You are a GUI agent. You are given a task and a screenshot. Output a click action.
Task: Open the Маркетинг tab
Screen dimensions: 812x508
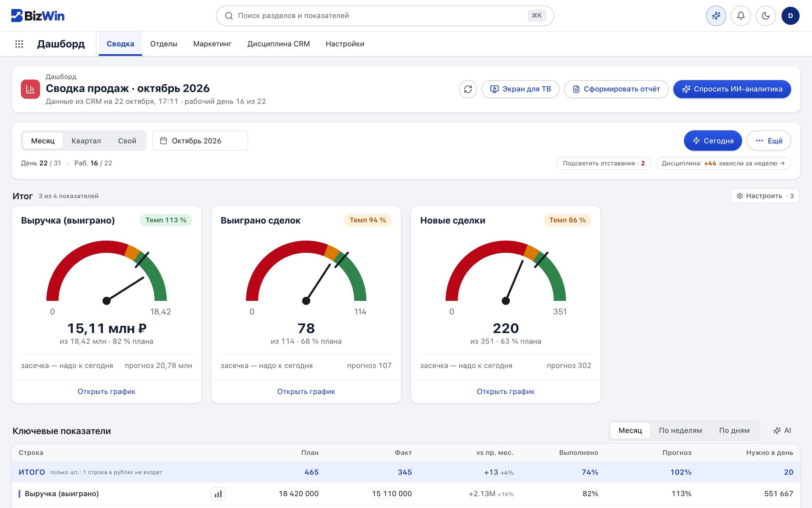coord(212,44)
